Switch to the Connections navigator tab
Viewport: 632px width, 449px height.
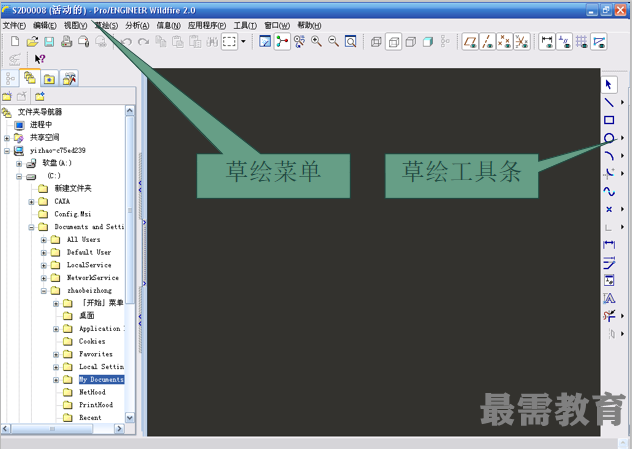pos(69,79)
